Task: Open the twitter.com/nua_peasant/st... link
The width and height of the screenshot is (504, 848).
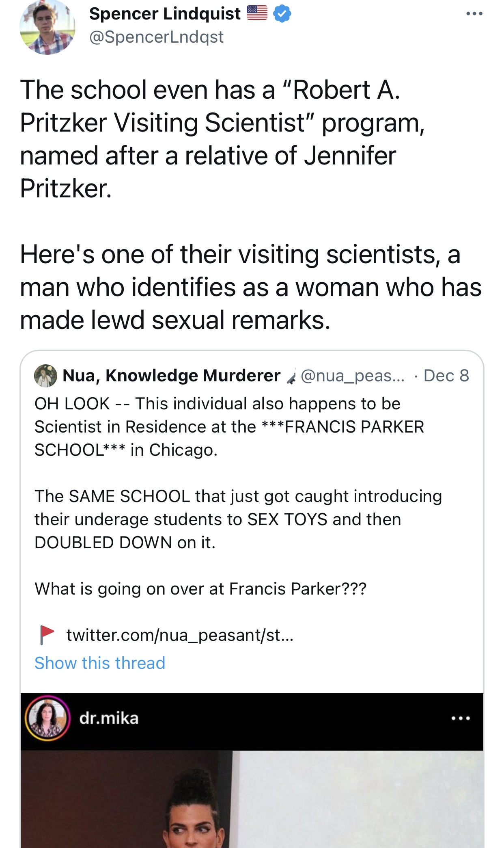Action: pyautogui.click(x=180, y=635)
